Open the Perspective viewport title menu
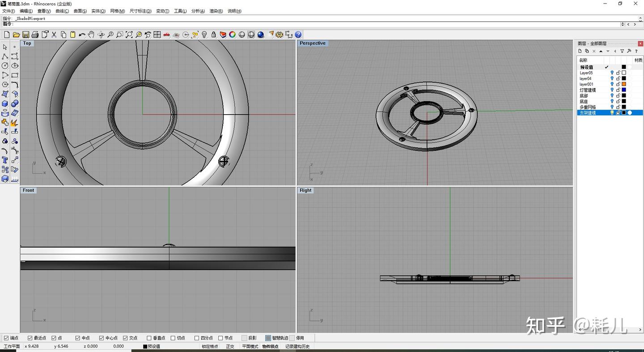This screenshot has height=352, width=644. (x=313, y=43)
